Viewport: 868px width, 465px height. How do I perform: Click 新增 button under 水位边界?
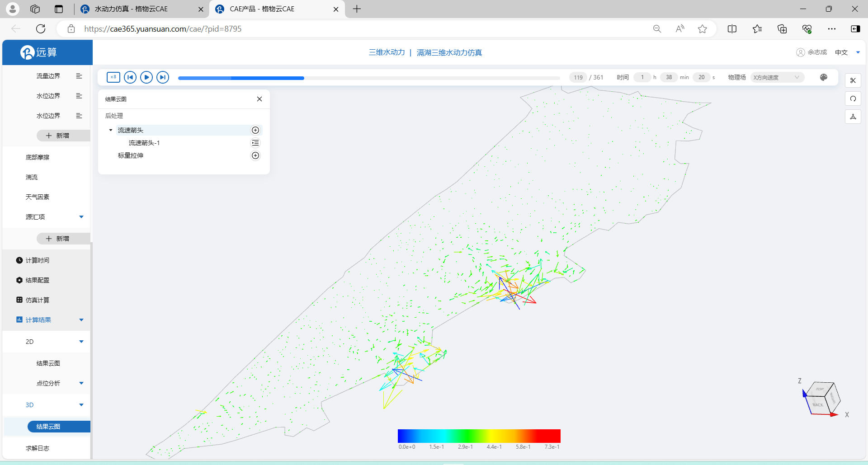(63, 136)
